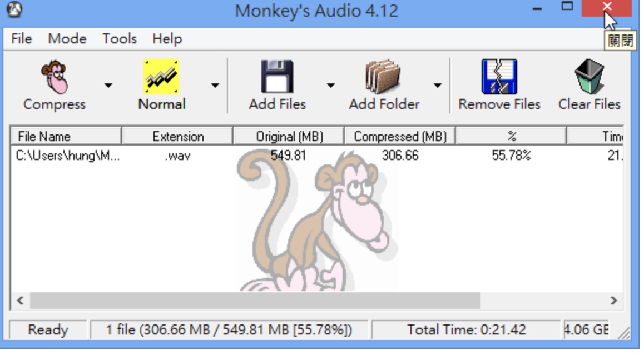
Task: Click the horizontal scrollbar left arrow
Action: click(x=20, y=301)
